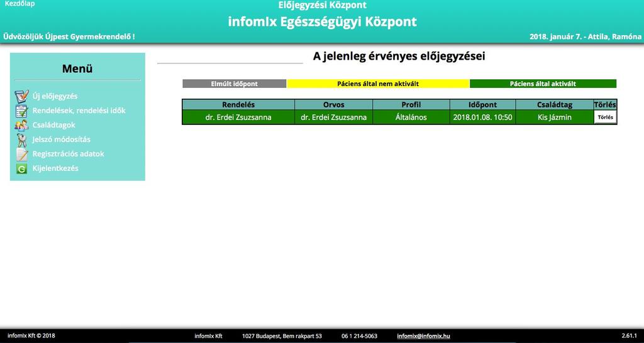Screen dimensions: 644x343
Task: Click the Rendelés column header
Action: pyautogui.click(x=238, y=105)
